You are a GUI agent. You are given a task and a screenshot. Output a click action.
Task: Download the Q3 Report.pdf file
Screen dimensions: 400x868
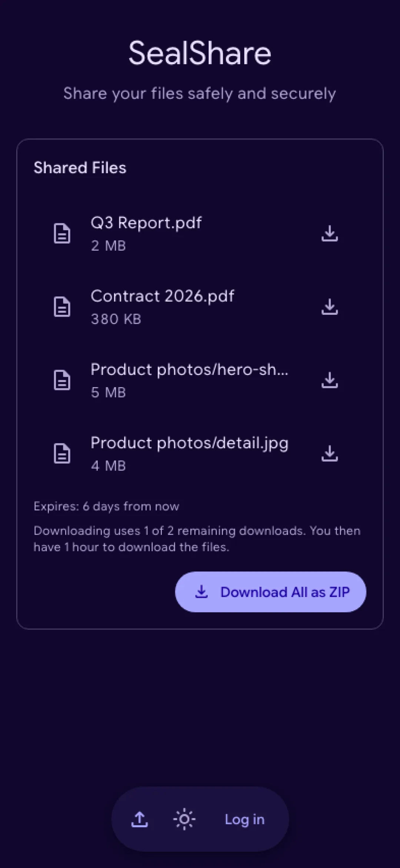[x=329, y=234]
